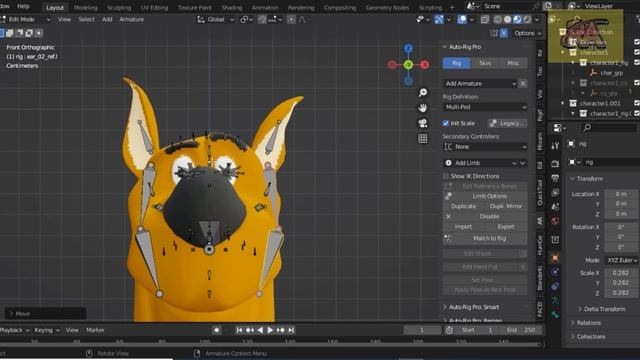Screen dimensions: 640x360
Task: Open the viewport Options dropdown
Action: (x=528, y=33)
